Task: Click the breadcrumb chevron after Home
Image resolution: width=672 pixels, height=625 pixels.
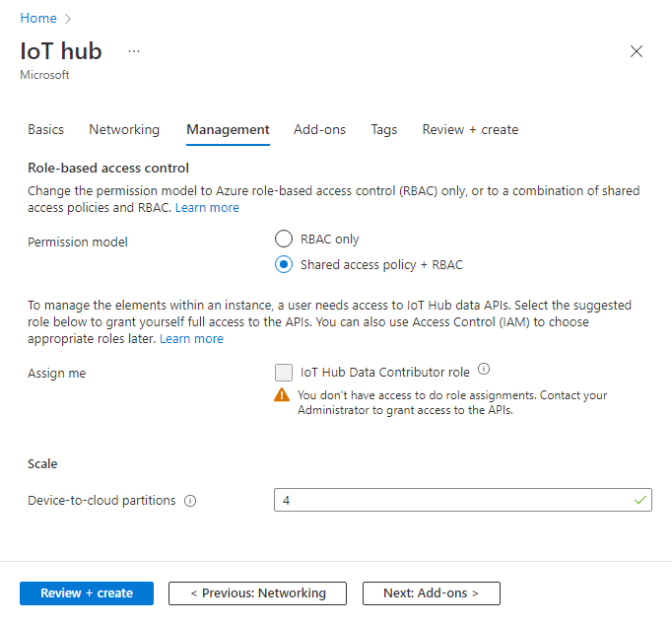Action: [67, 19]
